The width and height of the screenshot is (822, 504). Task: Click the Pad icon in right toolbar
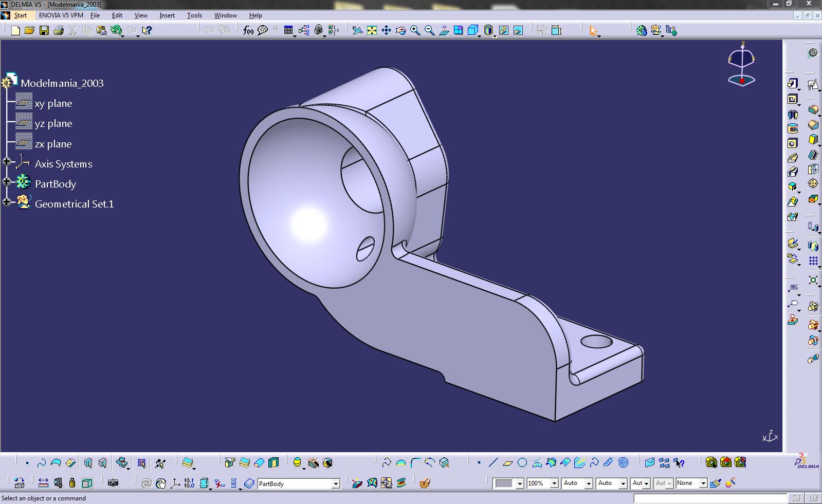click(792, 84)
